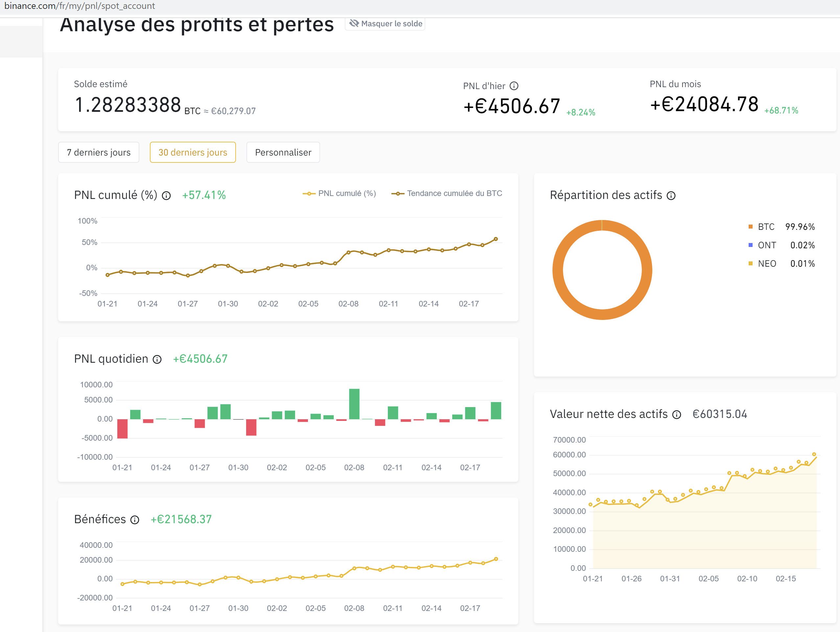
Task: Click the tallest green bar near 02-08
Action: tap(354, 404)
